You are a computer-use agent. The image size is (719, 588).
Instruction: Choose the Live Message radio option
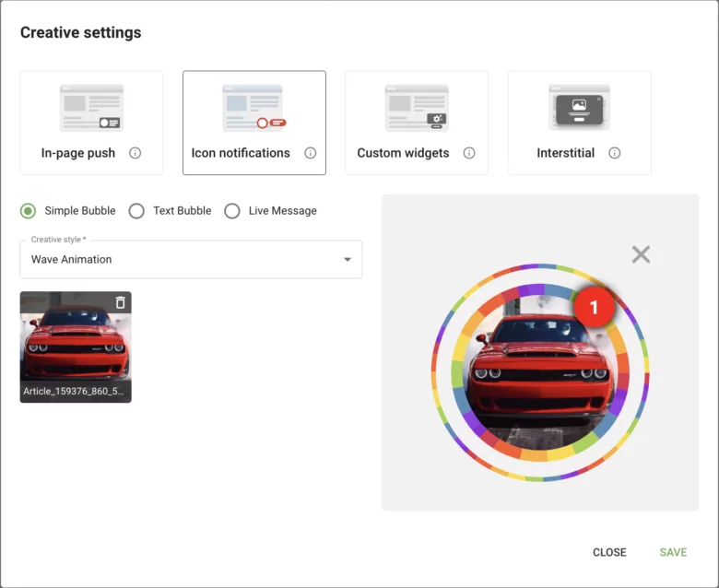[x=232, y=211]
